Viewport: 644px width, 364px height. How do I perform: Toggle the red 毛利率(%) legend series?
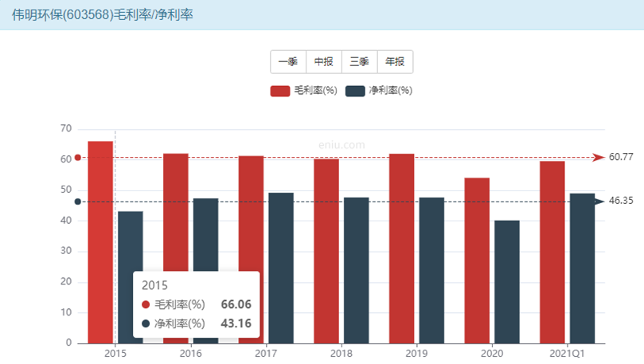(x=304, y=91)
